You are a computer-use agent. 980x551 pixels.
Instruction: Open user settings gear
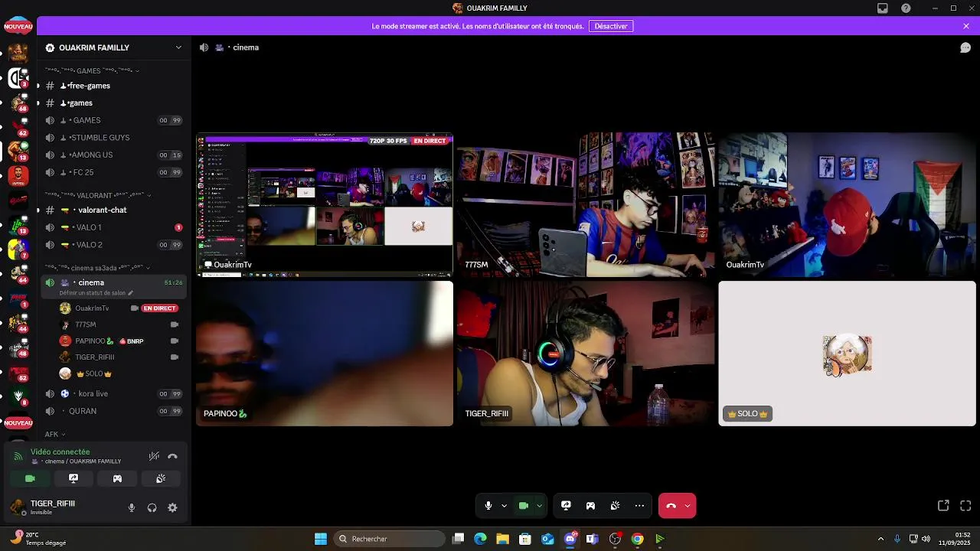172,507
